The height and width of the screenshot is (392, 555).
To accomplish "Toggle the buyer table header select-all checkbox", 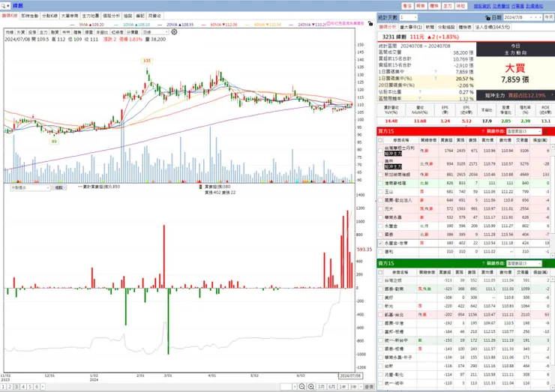I will click(x=380, y=140).
